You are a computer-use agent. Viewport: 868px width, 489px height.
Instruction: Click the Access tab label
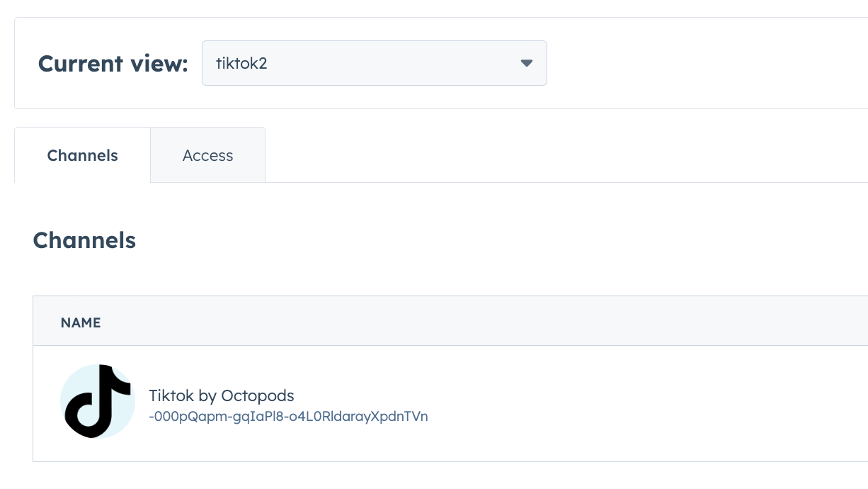click(207, 154)
